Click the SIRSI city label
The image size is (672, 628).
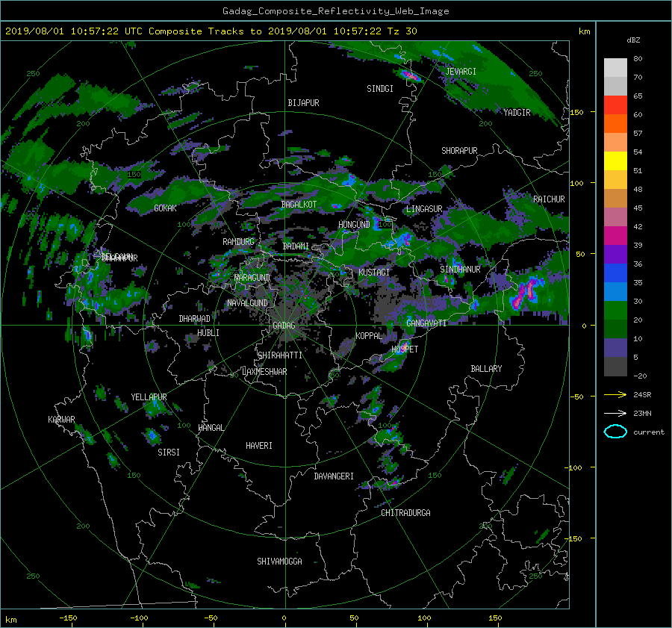point(169,453)
